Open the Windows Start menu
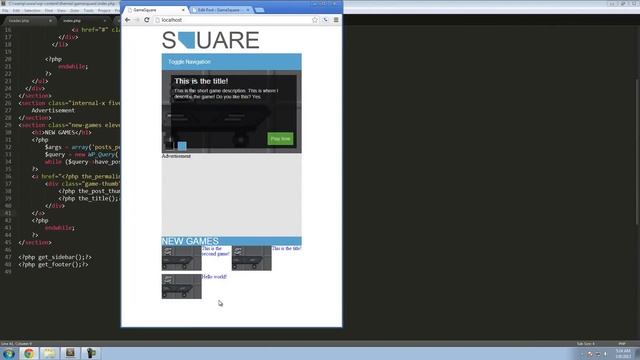The height and width of the screenshot is (360, 640). point(8,353)
